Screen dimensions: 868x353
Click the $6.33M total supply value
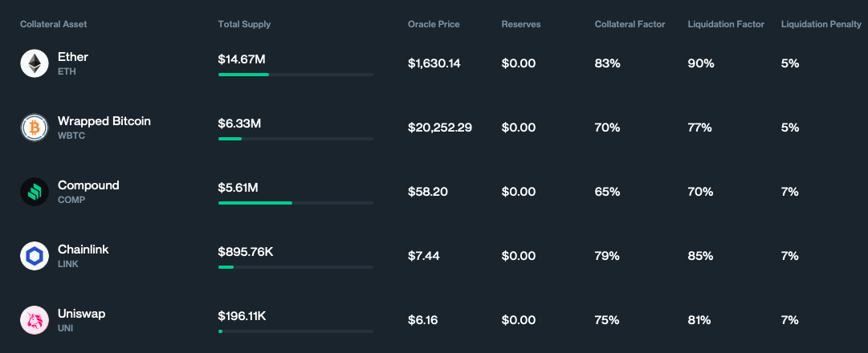point(239,124)
